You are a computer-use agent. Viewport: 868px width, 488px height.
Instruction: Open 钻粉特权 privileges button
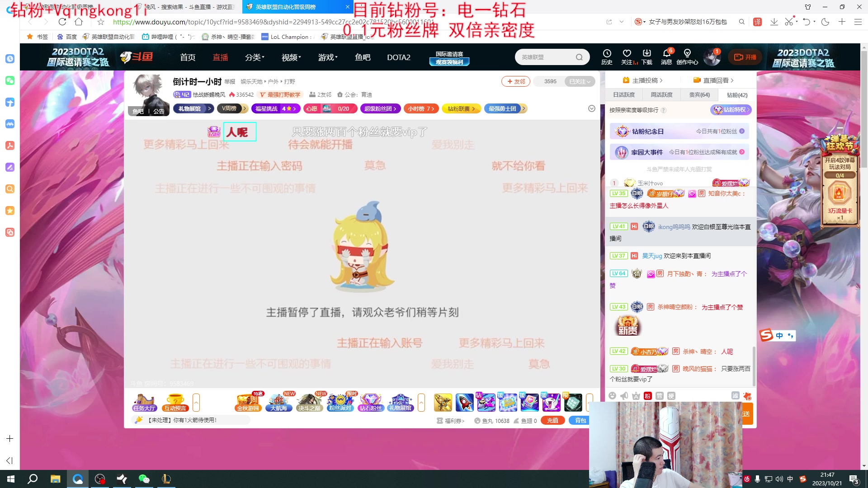pyautogui.click(x=731, y=109)
